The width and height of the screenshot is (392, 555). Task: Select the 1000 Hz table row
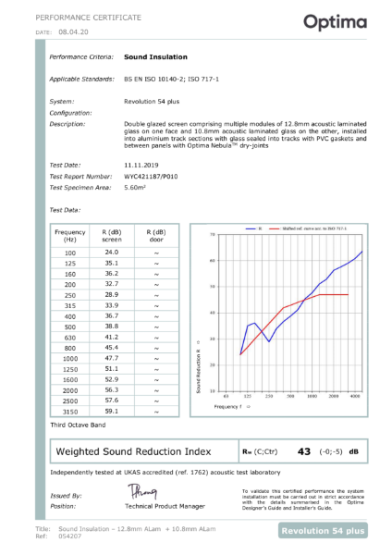point(115,359)
